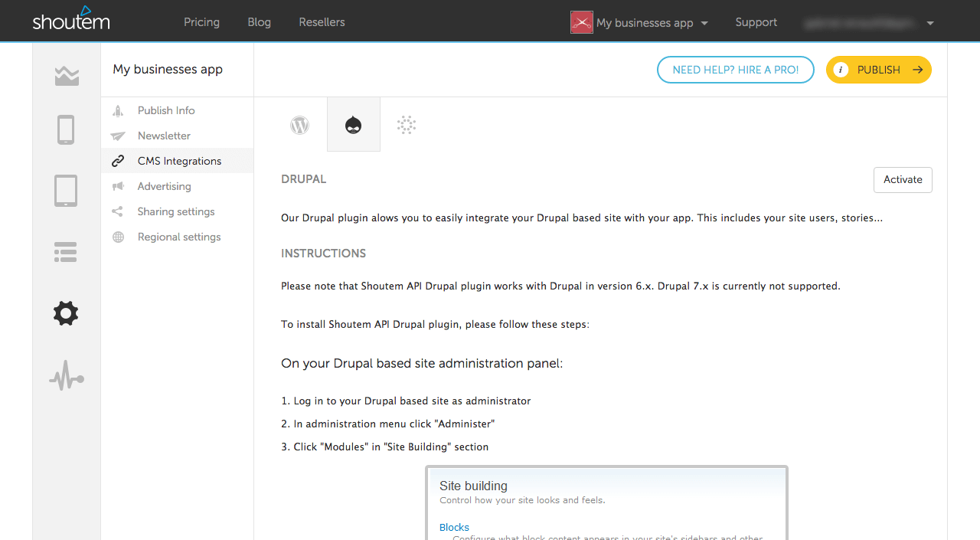980x540 pixels.
Task: Open the analytics chart sidebar icon
Action: [x=67, y=76]
